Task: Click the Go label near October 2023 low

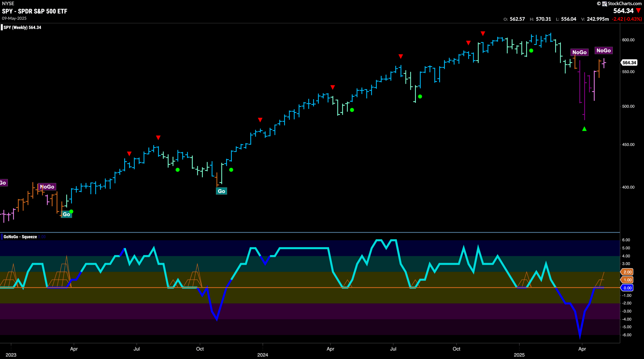Action: 221,191
